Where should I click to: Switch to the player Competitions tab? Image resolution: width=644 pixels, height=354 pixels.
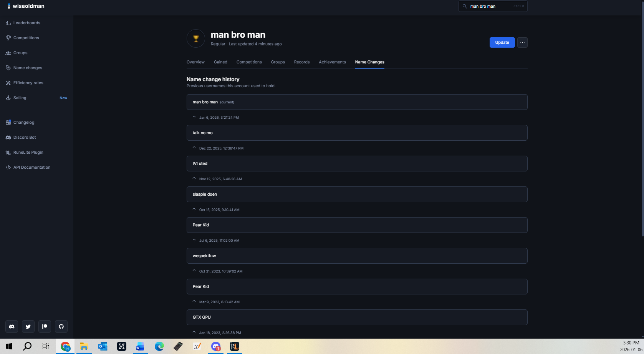(249, 62)
